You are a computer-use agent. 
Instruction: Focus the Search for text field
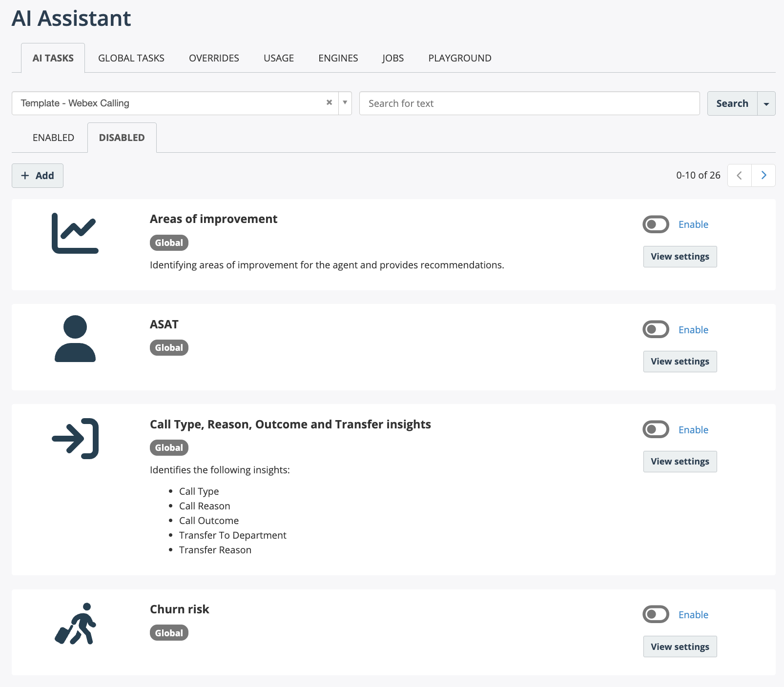point(529,103)
